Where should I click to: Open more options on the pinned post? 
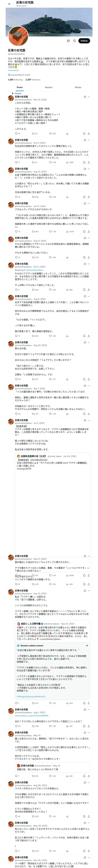point(89,97)
